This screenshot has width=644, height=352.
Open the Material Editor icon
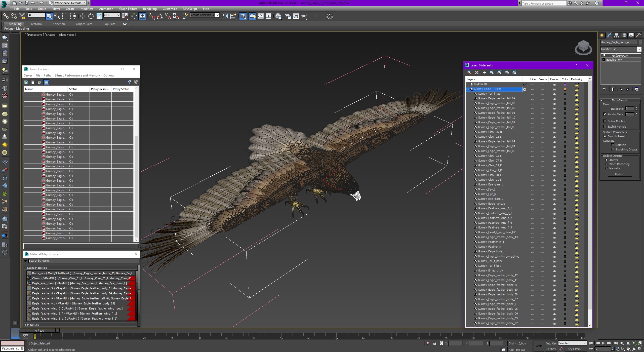tap(278, 16)
